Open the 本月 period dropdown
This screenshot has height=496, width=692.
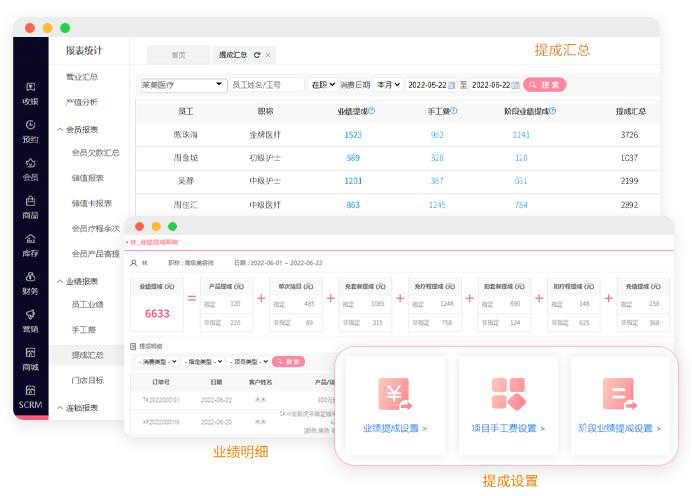click(x=388, y=85)
